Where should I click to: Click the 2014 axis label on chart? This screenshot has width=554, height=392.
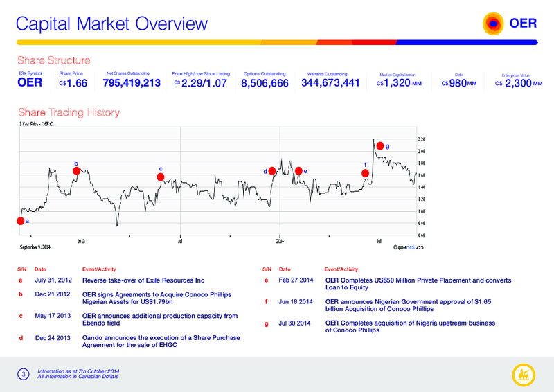click(x=280, y=242)
